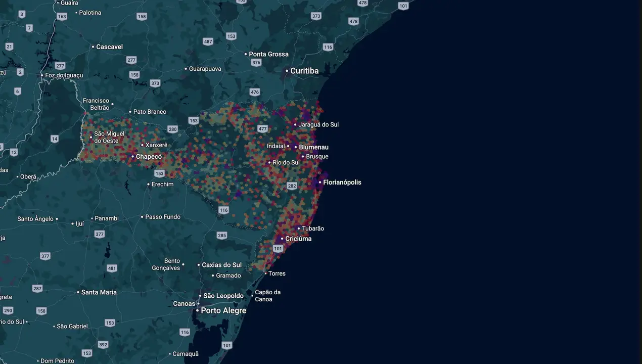The width and height of the screenshot is (642, 364).
Task: Select the Chapecó city label
Action: [x=149, y=157]
